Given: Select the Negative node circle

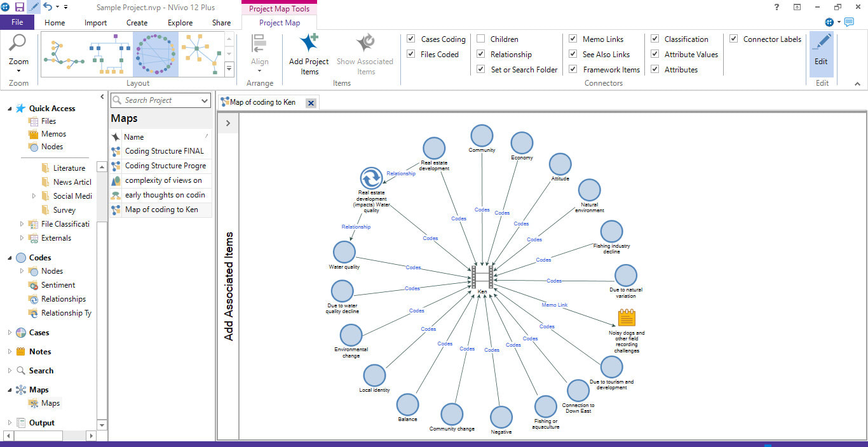Looking at the screenshot, I should (501, 417).
